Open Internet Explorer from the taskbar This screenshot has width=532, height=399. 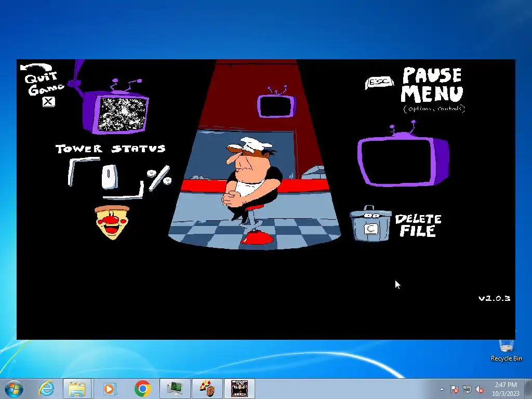[46, 389]
